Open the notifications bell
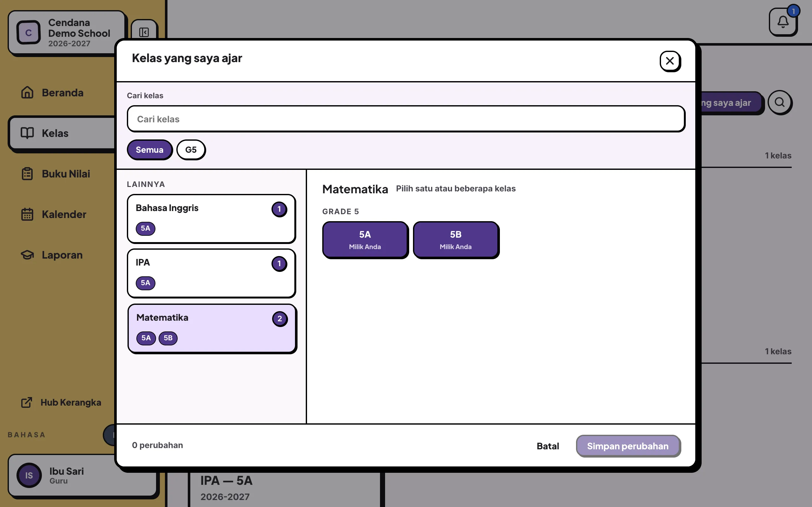This screenshot has width=812, height=507. click(x=783, y=22)
